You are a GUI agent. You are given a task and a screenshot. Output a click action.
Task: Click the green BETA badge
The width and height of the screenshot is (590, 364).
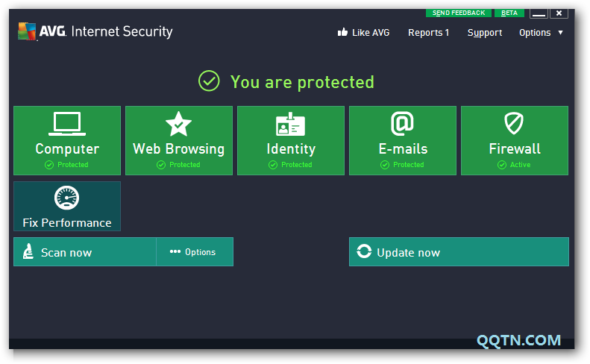point(509,13)
